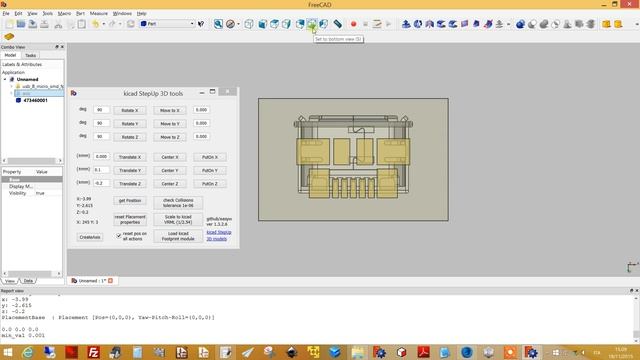This screenshot has height=360, width=640.
Task: Click the reset Placement properties button
Action: tap(130, 220)
